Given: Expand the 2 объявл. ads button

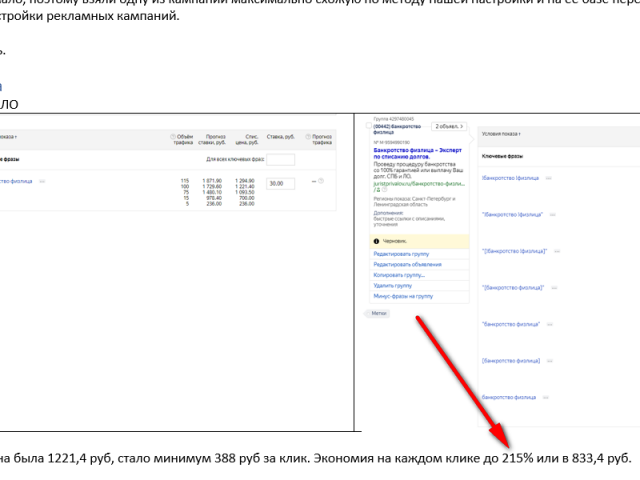Looking at the screenshot, I should (x=449, y=127).
